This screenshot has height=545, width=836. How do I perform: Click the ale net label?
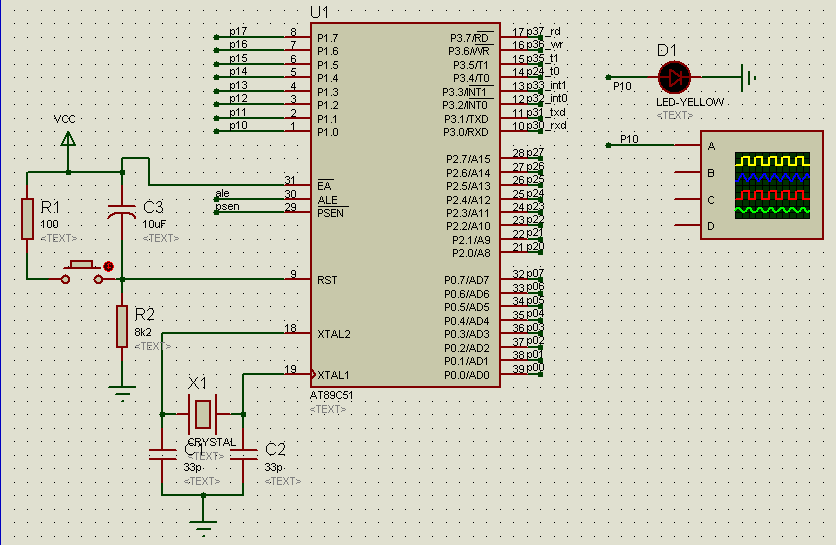[222, 193]
